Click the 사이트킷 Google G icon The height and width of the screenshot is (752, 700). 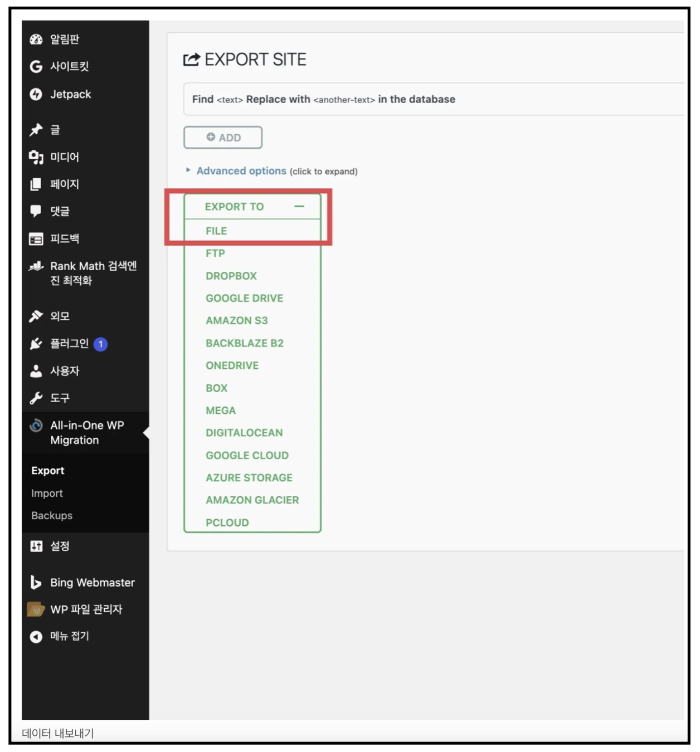coord(36,67)
